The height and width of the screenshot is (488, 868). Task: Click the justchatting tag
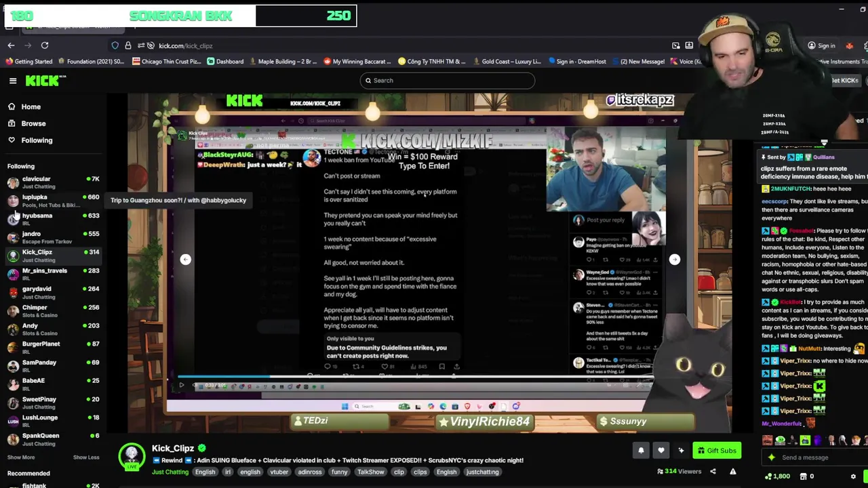coord(482,472)
